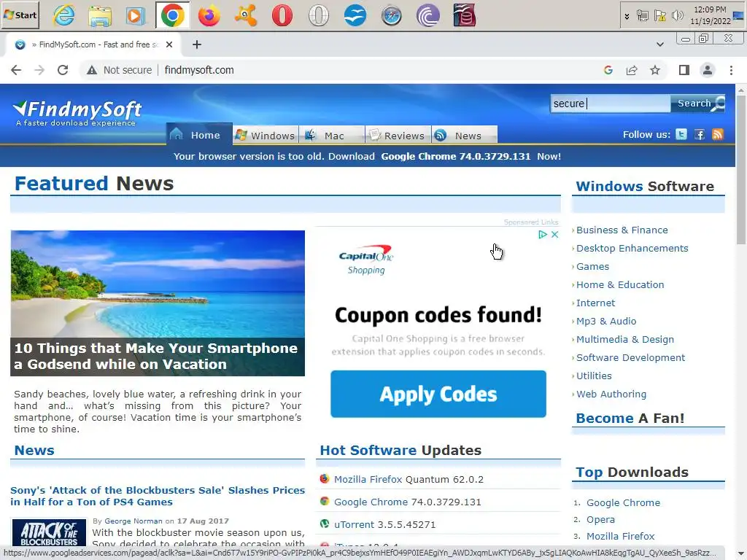Open Chrome's three-dot menu

(x=731, y=70)
